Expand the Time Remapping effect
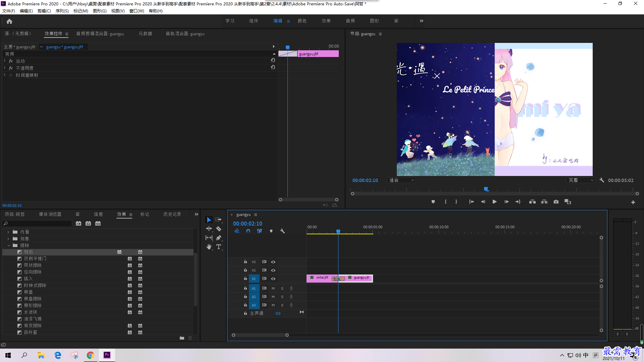The height and width of the screenshot is (362, 644). pos(5,75)
